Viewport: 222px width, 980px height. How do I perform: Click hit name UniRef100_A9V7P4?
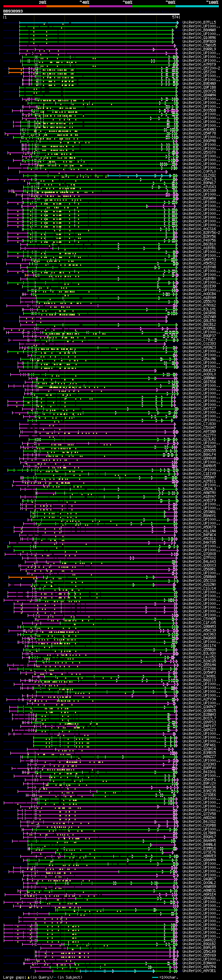(199, 967)
